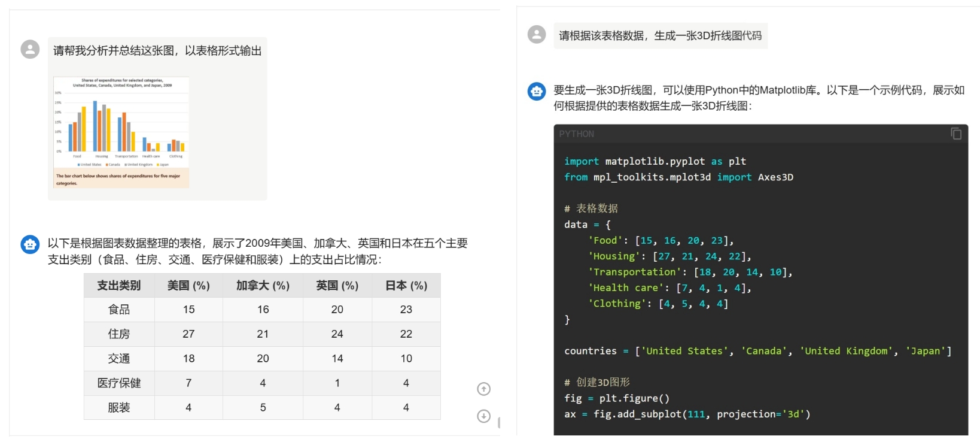Click the 加拿大 (%) column header

point(263,286)
